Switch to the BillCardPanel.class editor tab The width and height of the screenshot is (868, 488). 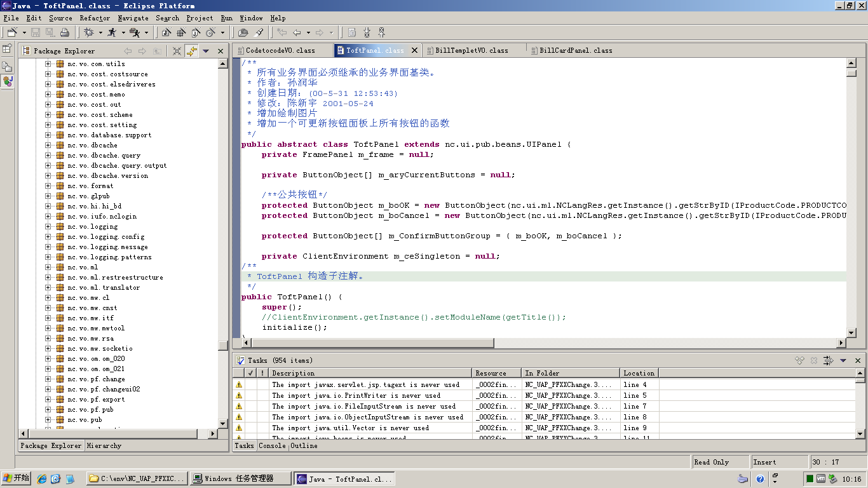tap(575, 50)
